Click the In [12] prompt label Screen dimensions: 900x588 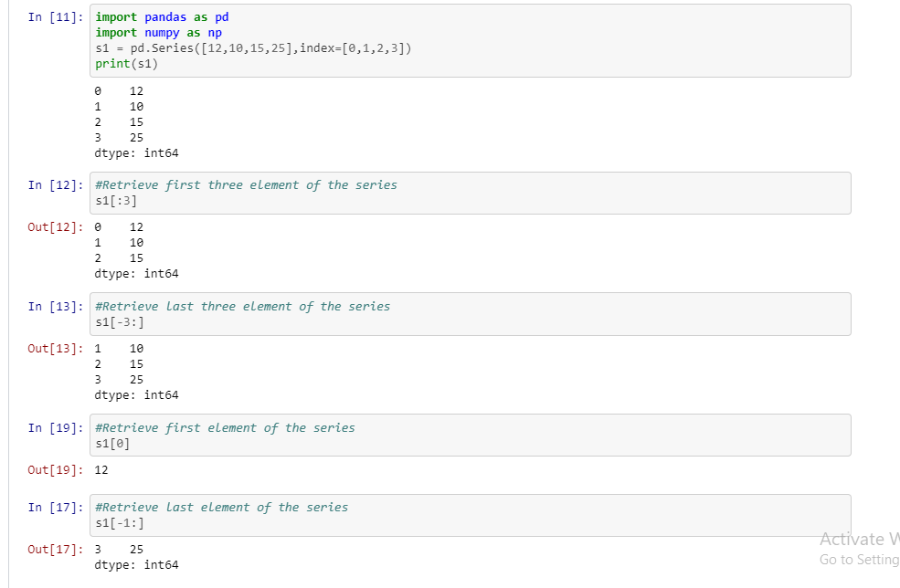click(56, 185)
